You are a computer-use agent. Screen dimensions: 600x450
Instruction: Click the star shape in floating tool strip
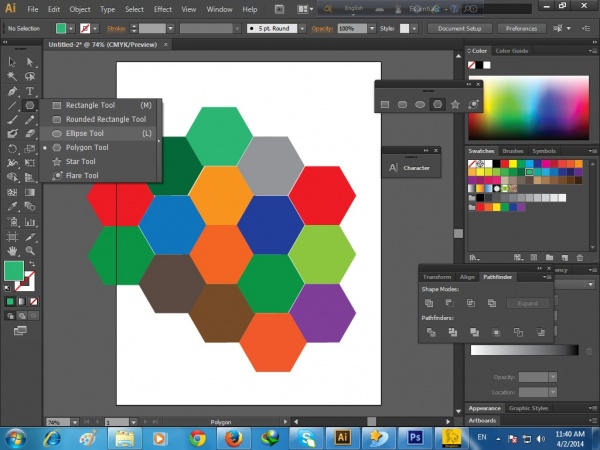(455, 103)
